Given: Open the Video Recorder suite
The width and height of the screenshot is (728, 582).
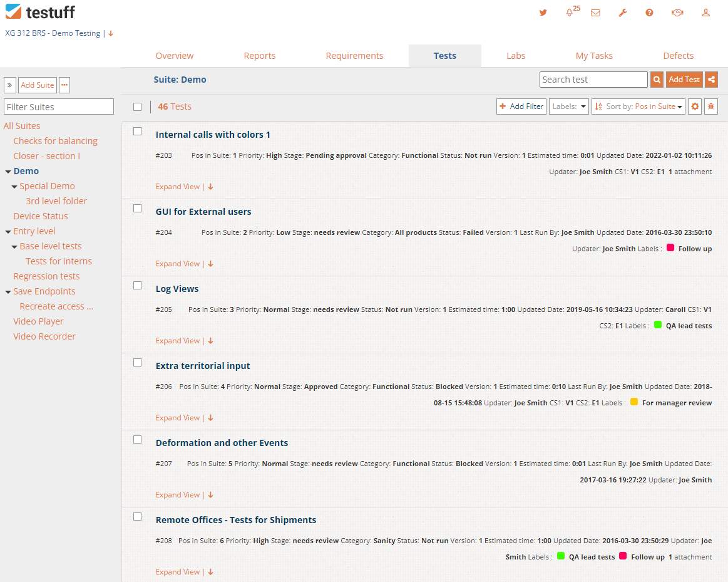Looking at the screenshot, I should [x=44, y=336].
